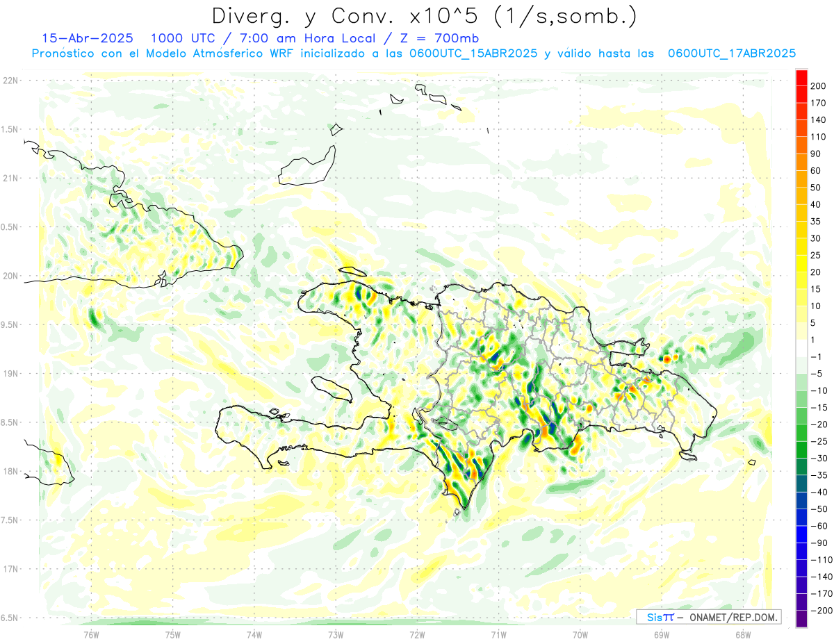834x644 pixels.
Task: Click the "17N" latitude label
Action: pos(10,568)
